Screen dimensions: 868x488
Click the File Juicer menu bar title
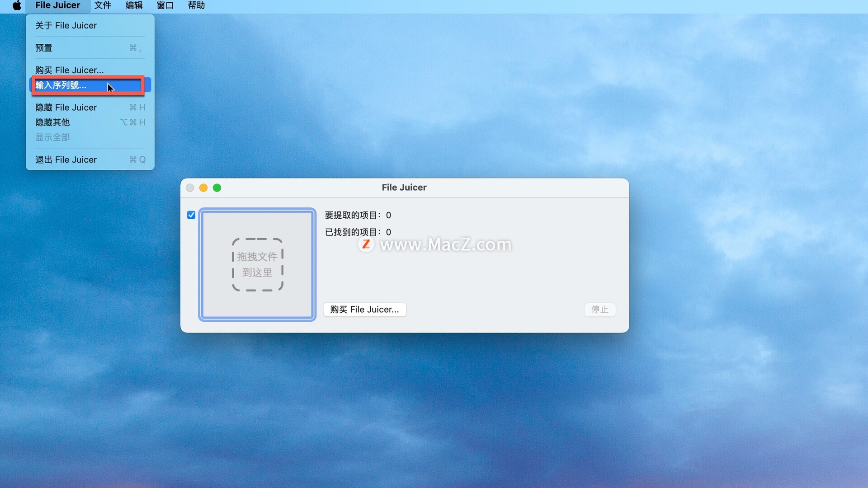click(x=57, y=5)
